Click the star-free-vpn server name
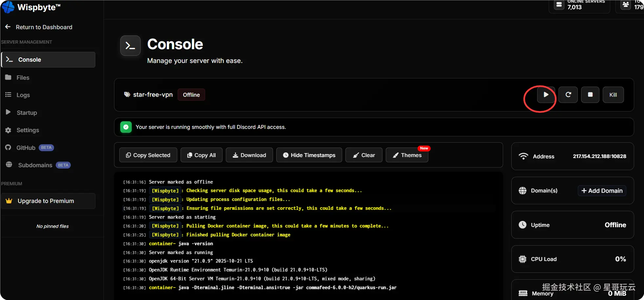644x300 pixels. (x=153, y=95)
